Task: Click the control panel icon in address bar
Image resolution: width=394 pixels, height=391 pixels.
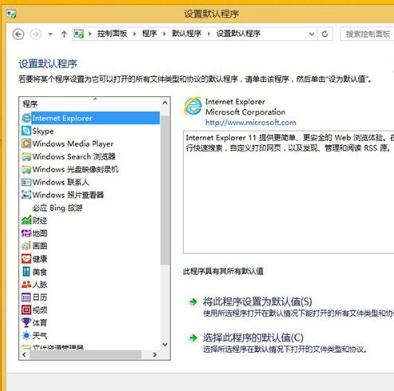Action: point(79,34)
